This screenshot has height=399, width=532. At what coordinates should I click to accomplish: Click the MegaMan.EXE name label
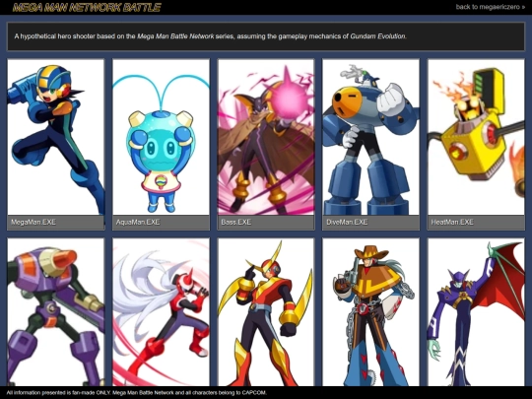(x=33, y=223)
